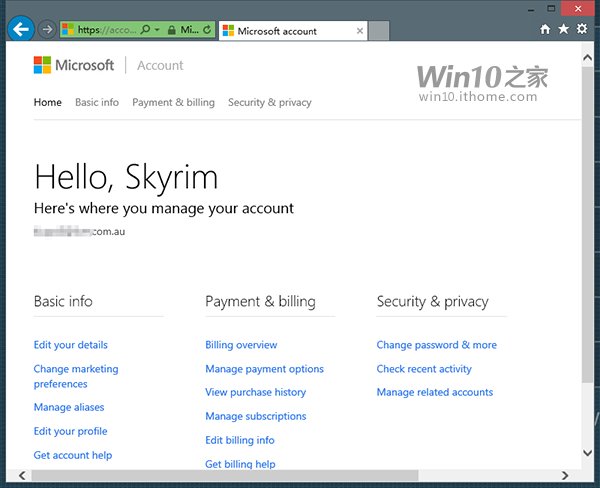Viewport: 600px width, 488px height.
Task: Click the 'Payment & billing' section heading
Action: (x=260, y=302)
